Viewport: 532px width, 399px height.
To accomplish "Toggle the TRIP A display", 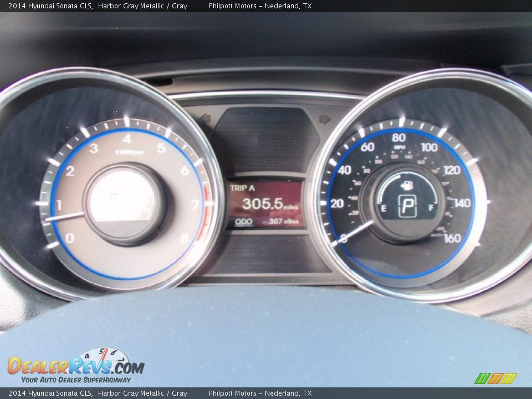I will (242, 187).
